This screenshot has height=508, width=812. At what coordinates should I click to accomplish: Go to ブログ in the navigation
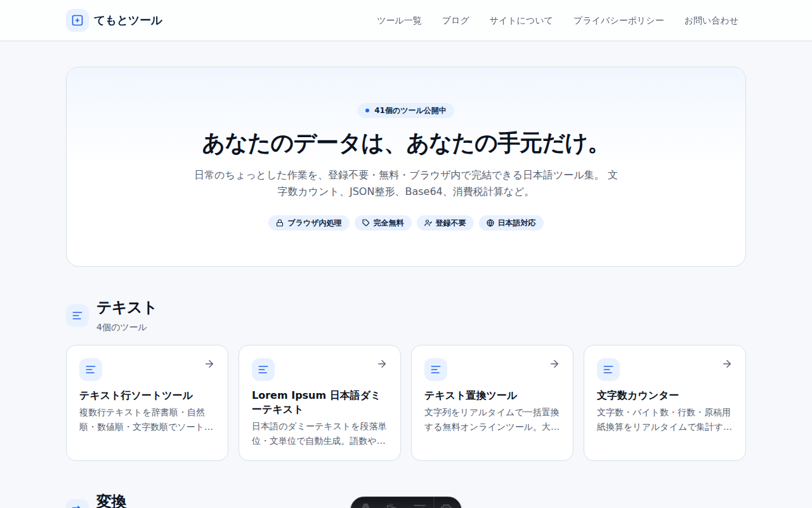click(455, 20)
